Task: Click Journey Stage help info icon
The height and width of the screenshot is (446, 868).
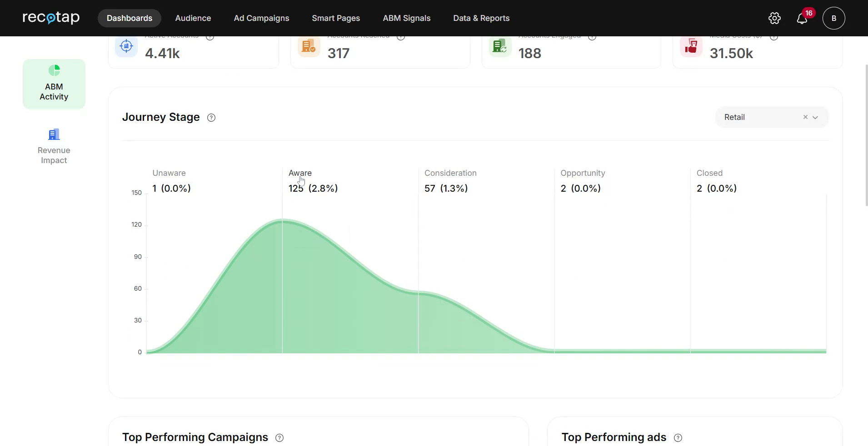Action: [x=211, y=118]
